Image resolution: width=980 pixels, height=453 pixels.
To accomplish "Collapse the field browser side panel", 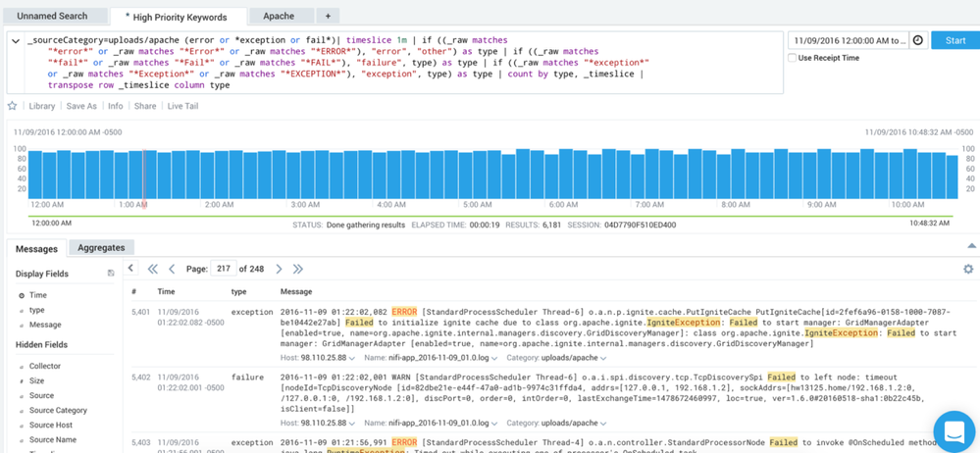I will coord(130,268).
